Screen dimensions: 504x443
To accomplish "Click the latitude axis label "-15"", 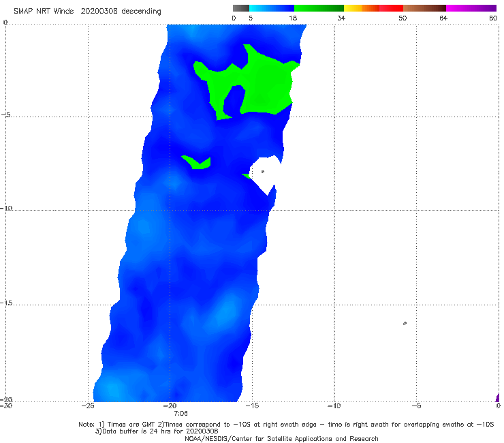I will pyautogui.click(x=6, y=303).
